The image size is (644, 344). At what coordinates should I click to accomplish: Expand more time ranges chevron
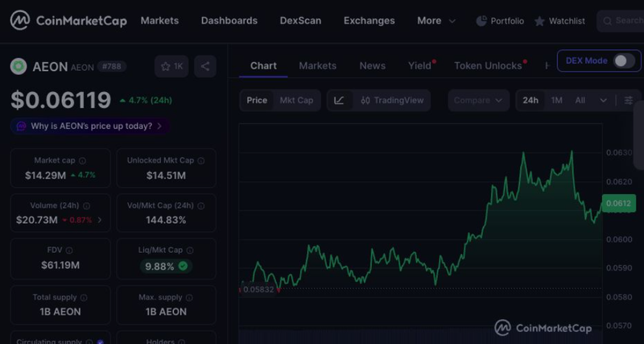click(603, 100)
